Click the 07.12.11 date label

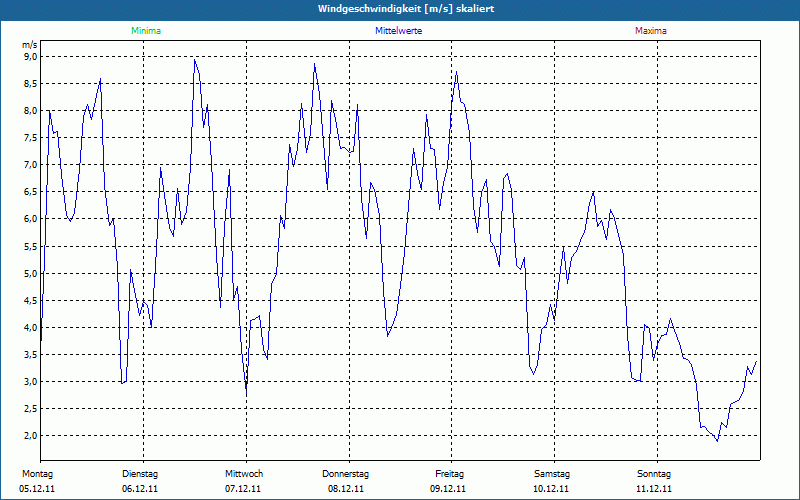click(243, 489)
